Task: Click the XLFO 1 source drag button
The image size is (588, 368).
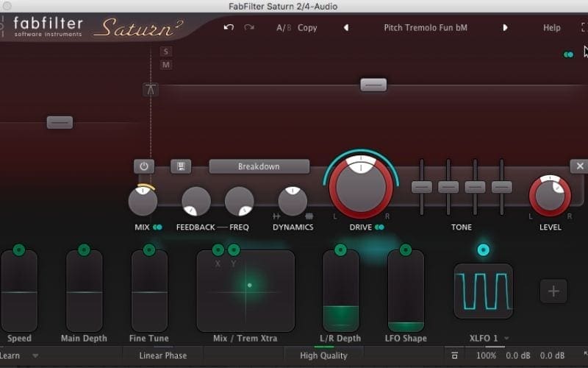Action: click(484, 250)
